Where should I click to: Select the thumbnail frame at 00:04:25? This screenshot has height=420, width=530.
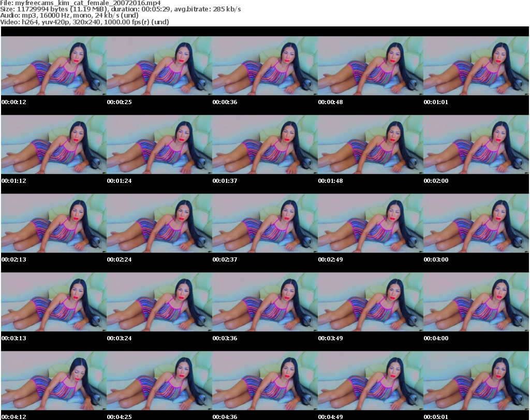point(159,381)
